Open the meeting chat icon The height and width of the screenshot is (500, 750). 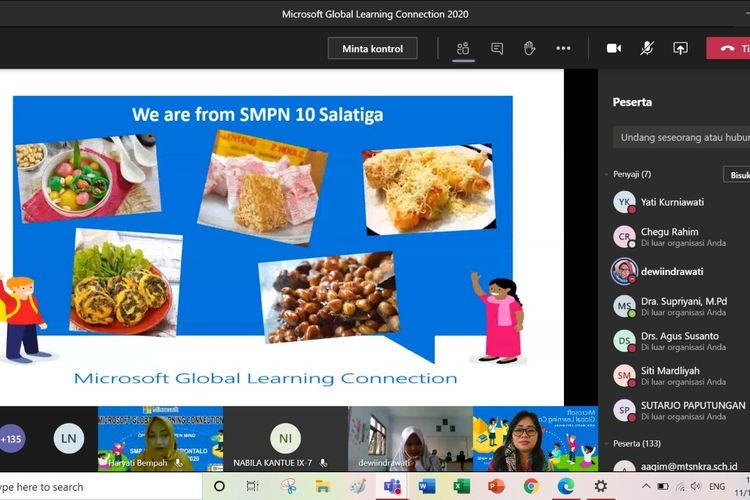pos(497,48)
